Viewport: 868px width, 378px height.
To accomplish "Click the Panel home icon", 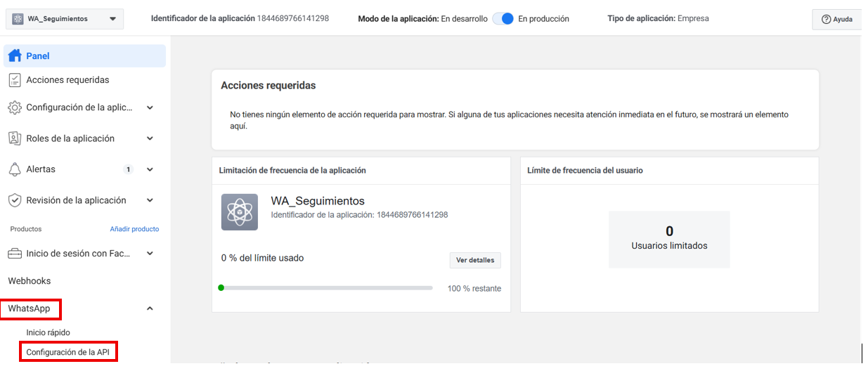I will [15, 56].
